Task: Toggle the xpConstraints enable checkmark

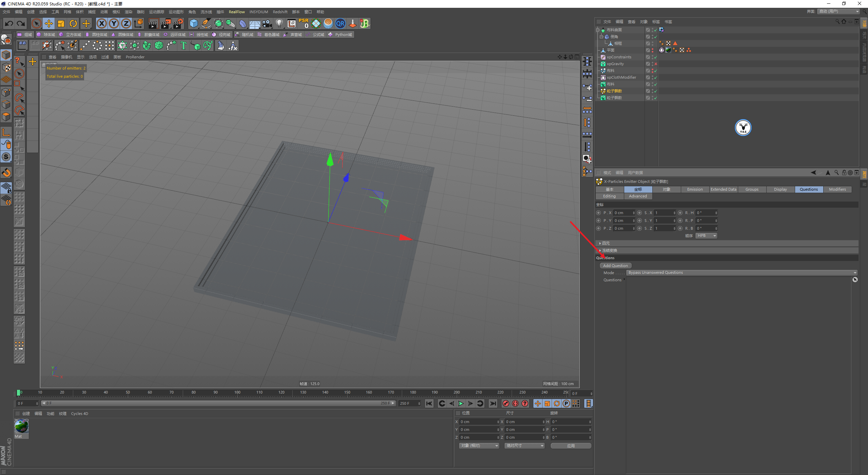Action: coord(656,57)
